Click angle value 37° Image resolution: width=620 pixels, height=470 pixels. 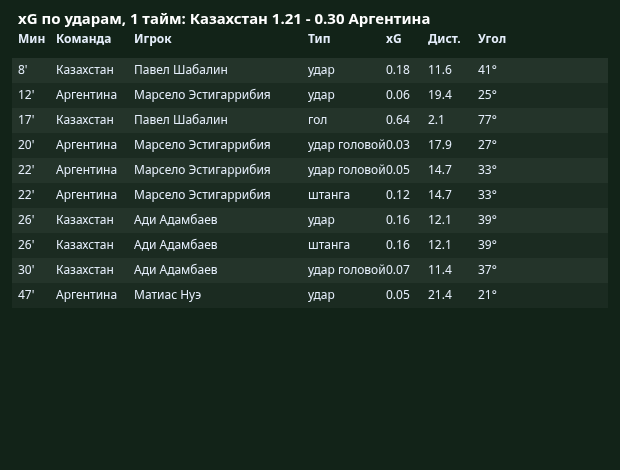tap(487, 270)
